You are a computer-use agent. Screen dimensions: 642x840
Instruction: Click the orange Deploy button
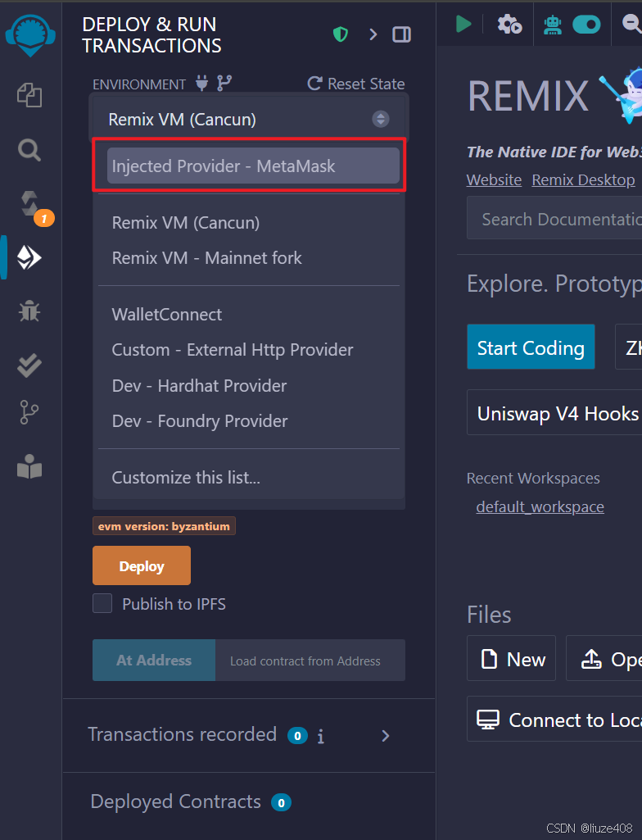(x=142, y=565)
